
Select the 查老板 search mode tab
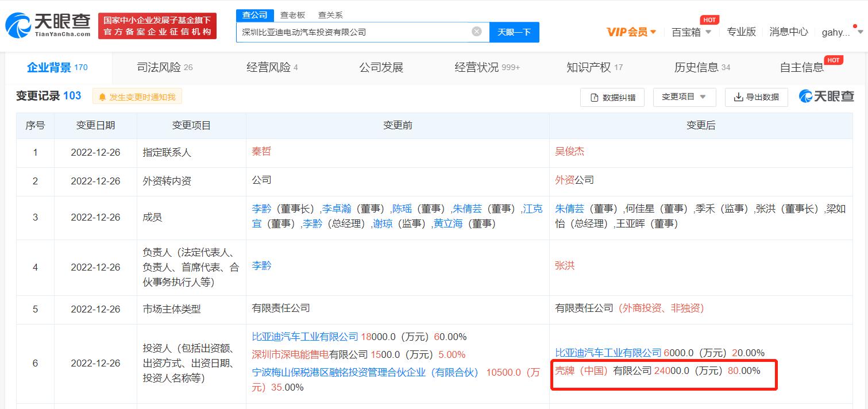point(292,15)
